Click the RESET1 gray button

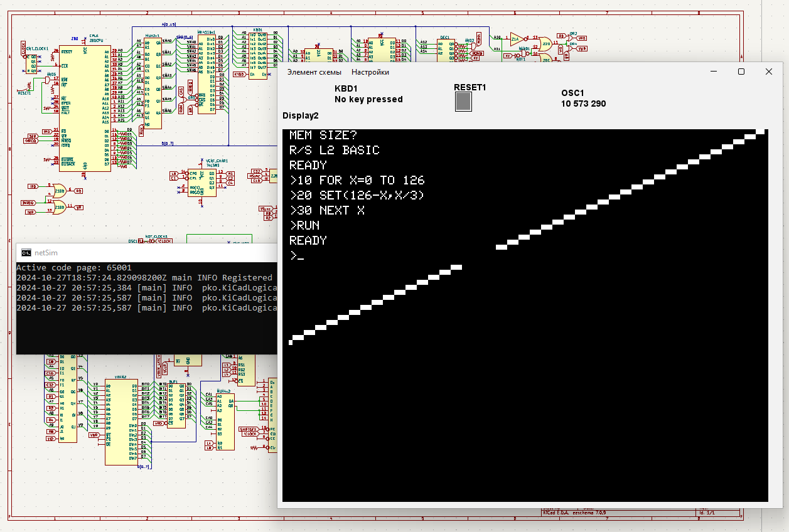tap(463, 102)
